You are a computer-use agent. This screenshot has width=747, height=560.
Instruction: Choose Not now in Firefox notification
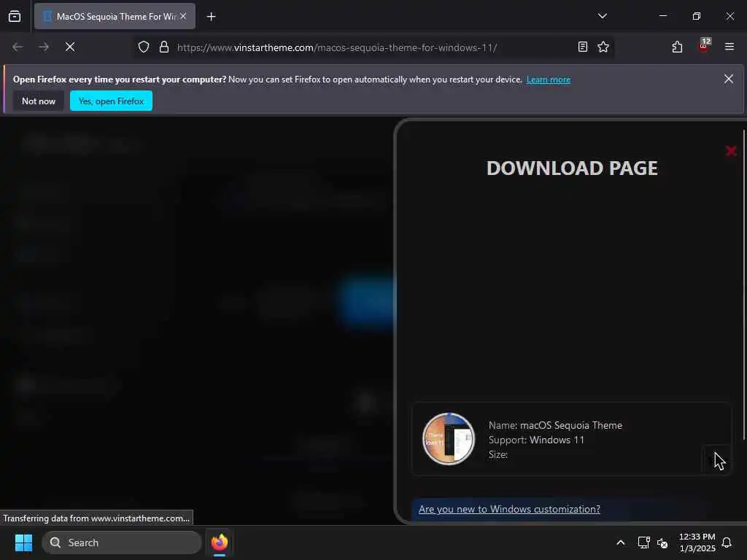(39, 101)
